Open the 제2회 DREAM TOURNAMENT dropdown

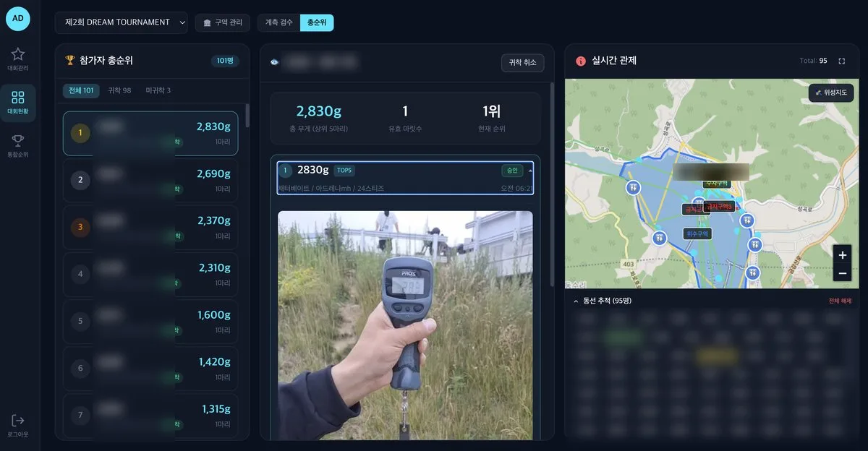[x=122, y=22]
